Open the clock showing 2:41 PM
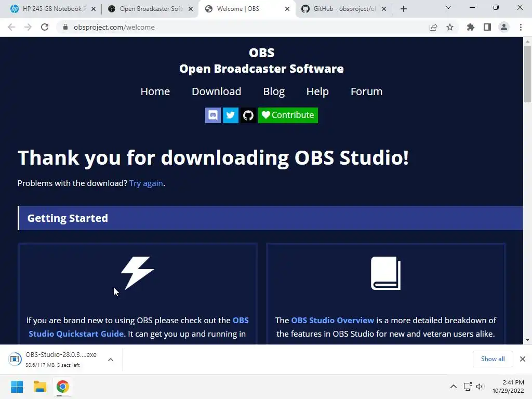The width and height of the screenshot is (532, 399). tap(508, 387)
